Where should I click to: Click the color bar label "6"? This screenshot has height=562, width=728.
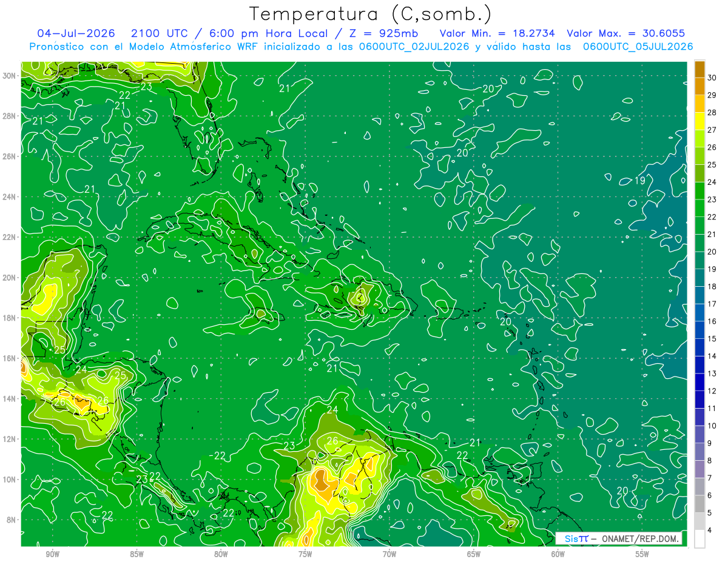tap(710, 496)
